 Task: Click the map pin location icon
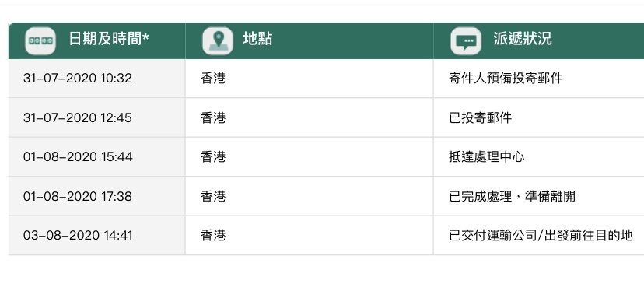(x=218, y=40)
